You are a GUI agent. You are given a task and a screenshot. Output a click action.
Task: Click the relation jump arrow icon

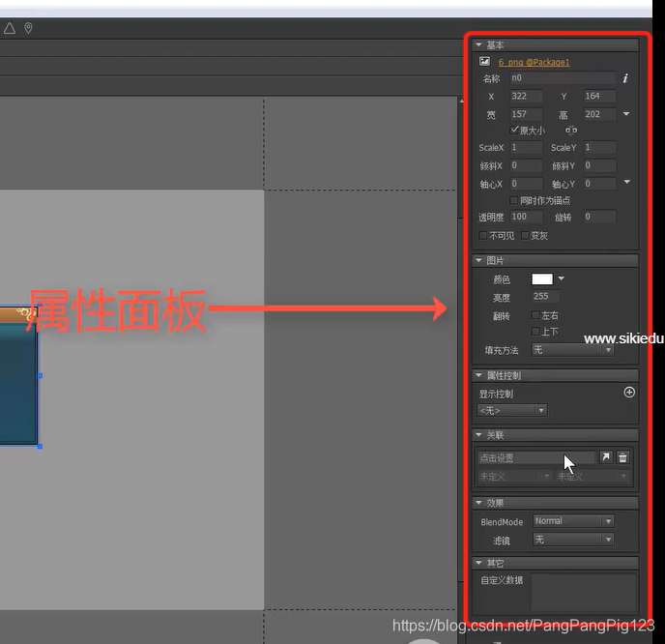(x=606, y=457)
